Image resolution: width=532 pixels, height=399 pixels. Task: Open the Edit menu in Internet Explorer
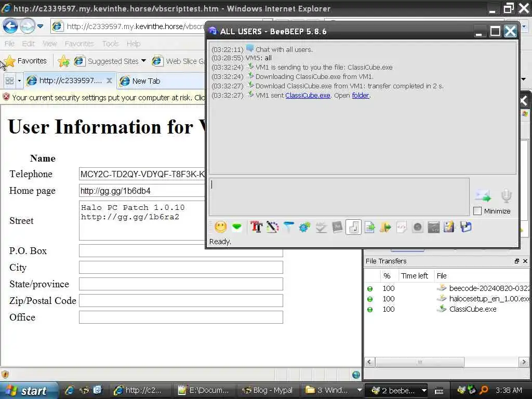tap(28, 44)
